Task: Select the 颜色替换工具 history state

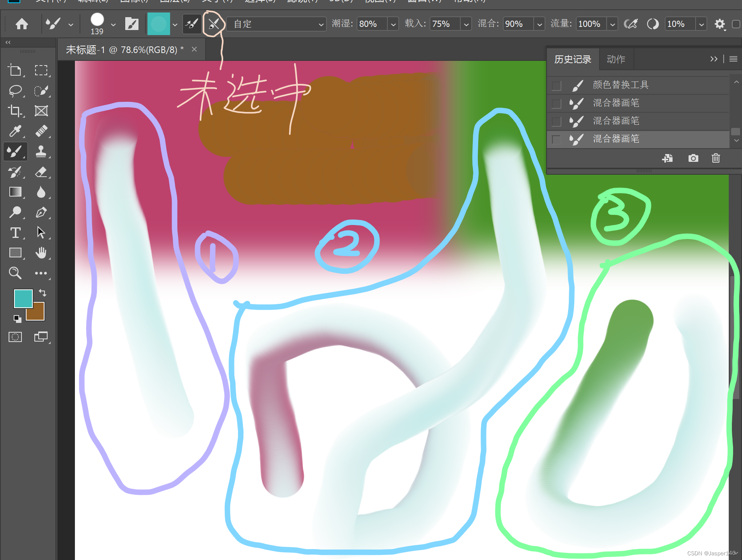Action: (638, 85)
